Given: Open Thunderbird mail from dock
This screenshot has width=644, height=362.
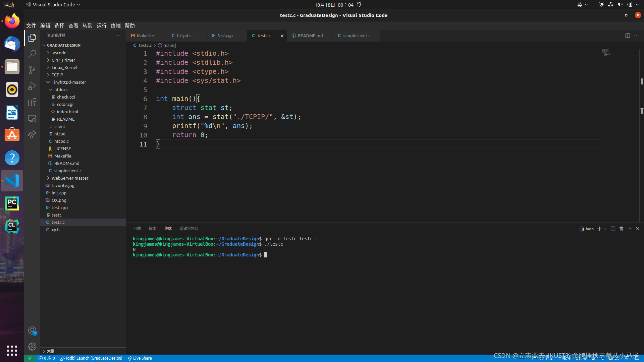Looking at the screenshot, I should click(x=12, y=44).
